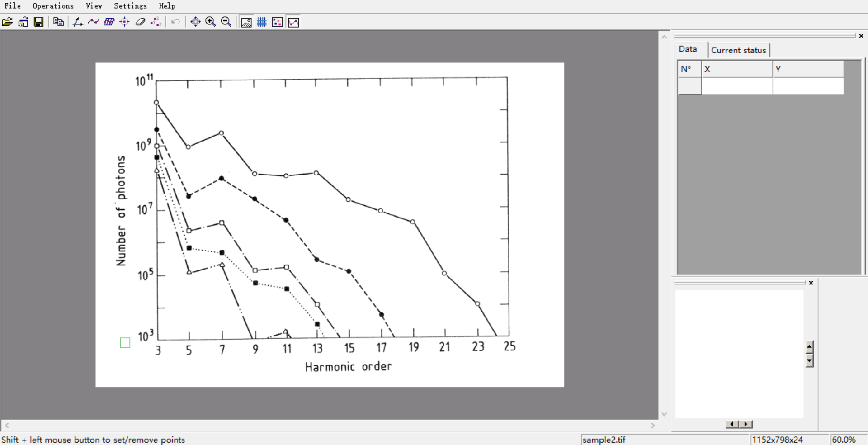This screenshot has height=445, width=868.
Task: Click the right arrow below preview pane
Action: click(x=746, y=424)
